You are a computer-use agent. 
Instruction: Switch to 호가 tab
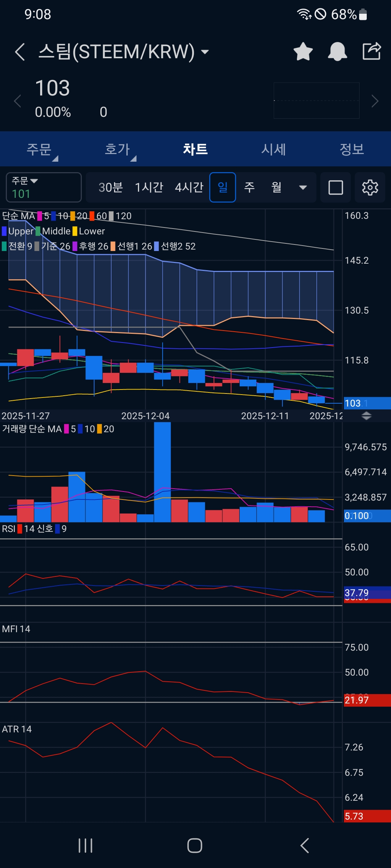(117, 149)
